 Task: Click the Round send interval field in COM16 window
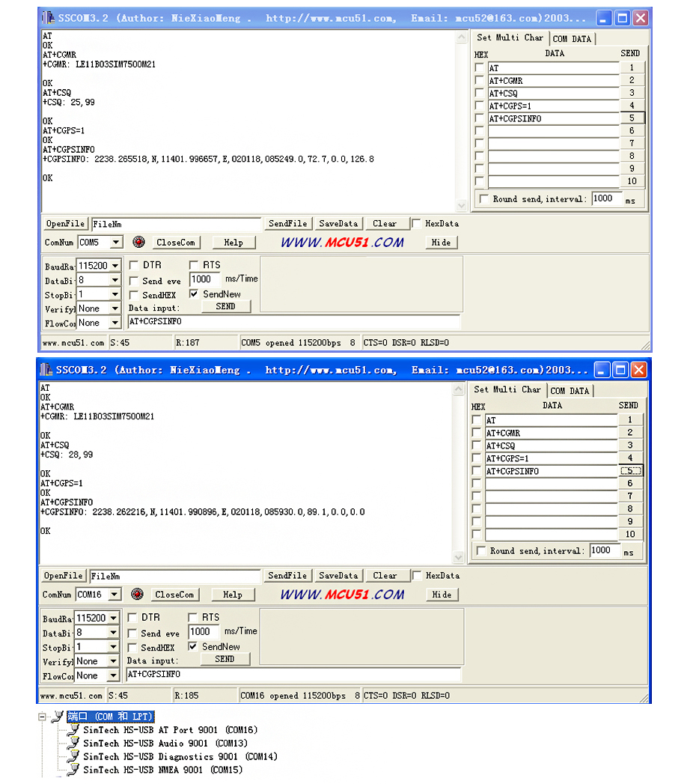605,550
